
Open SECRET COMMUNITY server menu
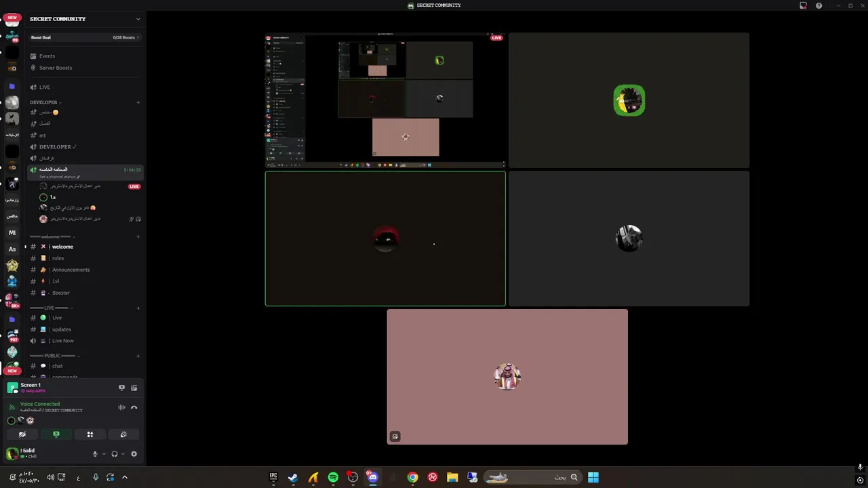(x=85, y=19)
